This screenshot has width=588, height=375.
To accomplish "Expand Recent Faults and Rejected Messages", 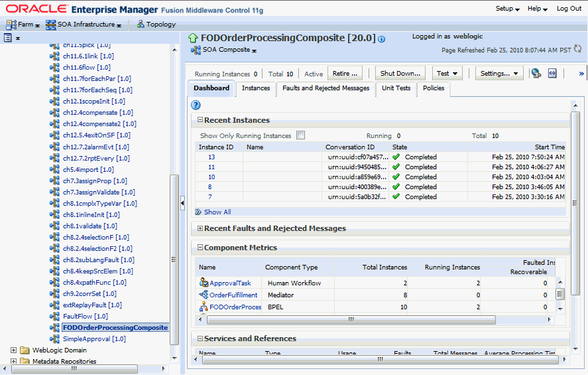I will coord(200,228).
